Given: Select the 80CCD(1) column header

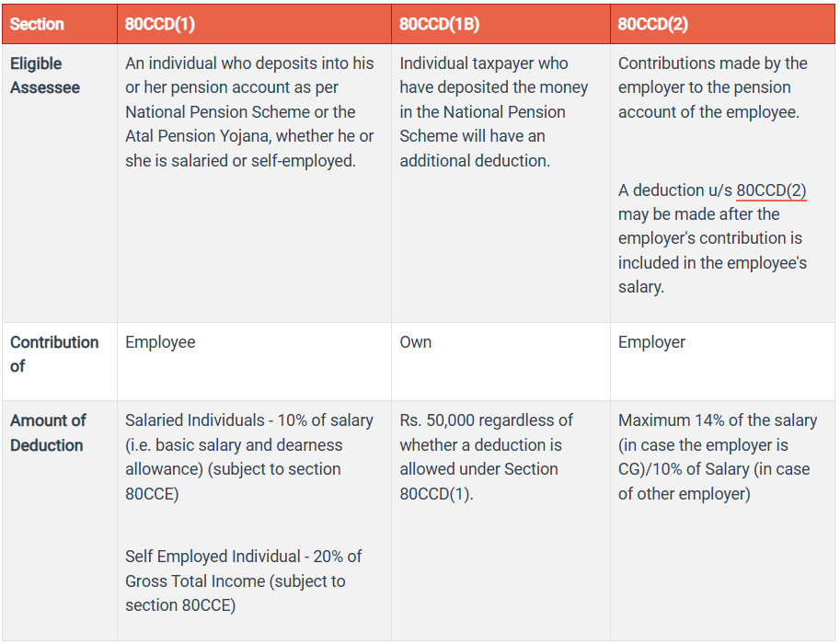Looking at the screenshot, I should coord(160,24).
